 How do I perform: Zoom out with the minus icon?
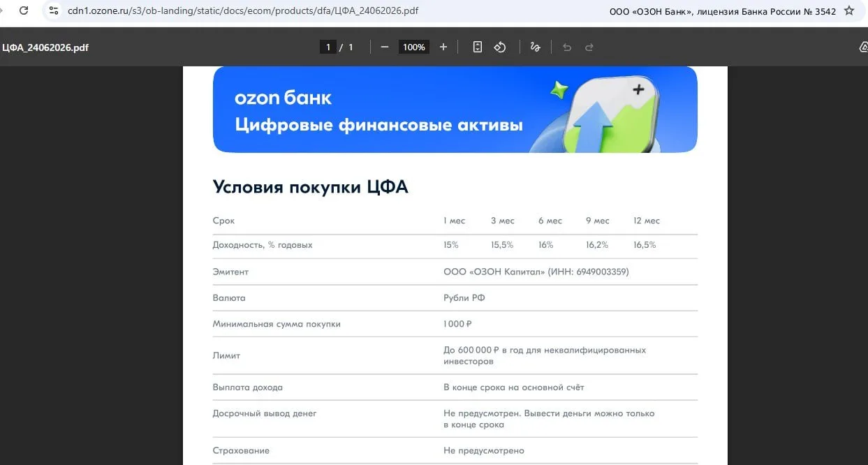click(385, 47)
